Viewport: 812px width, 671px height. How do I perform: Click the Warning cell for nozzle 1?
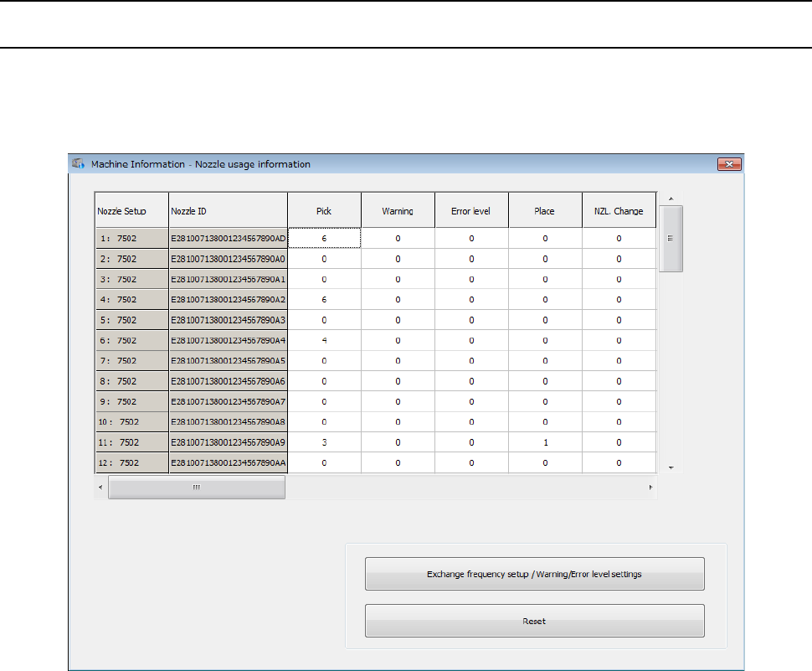(398, 239)
